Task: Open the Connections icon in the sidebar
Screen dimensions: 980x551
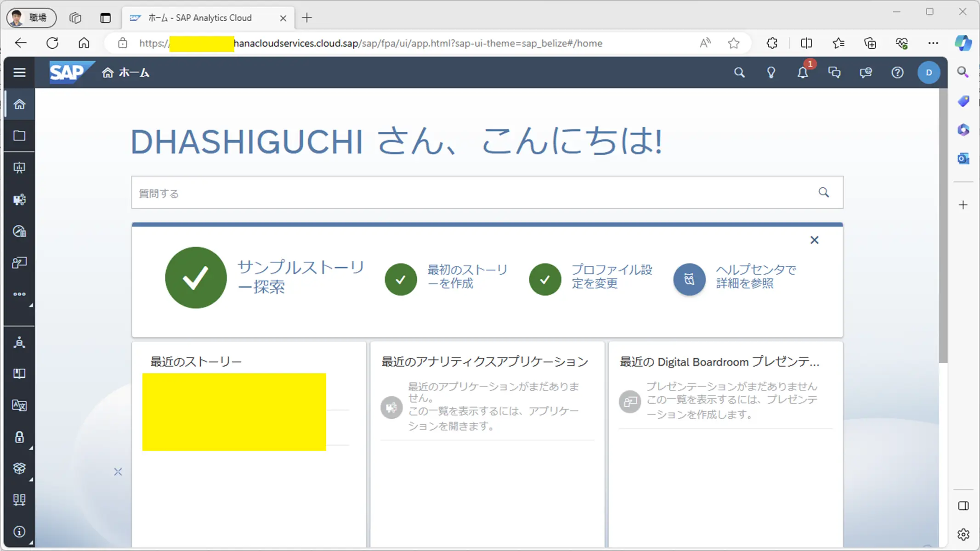Action: pos(19,500)
